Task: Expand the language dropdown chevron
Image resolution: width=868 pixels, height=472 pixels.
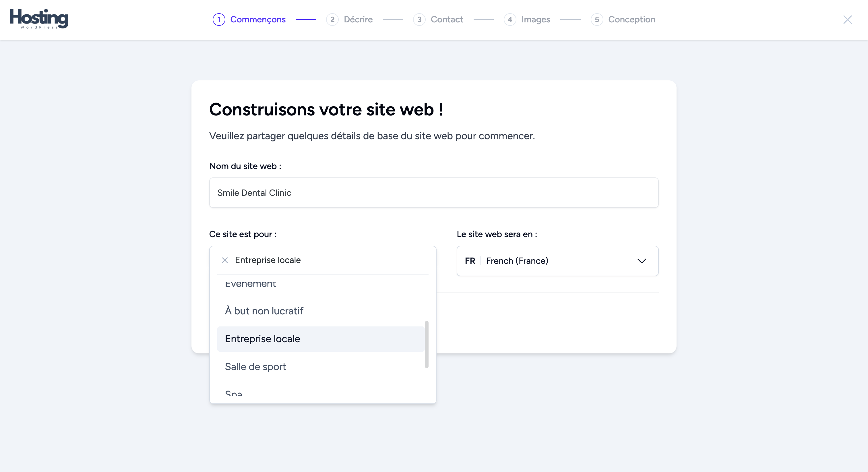Action: point(642,261)
